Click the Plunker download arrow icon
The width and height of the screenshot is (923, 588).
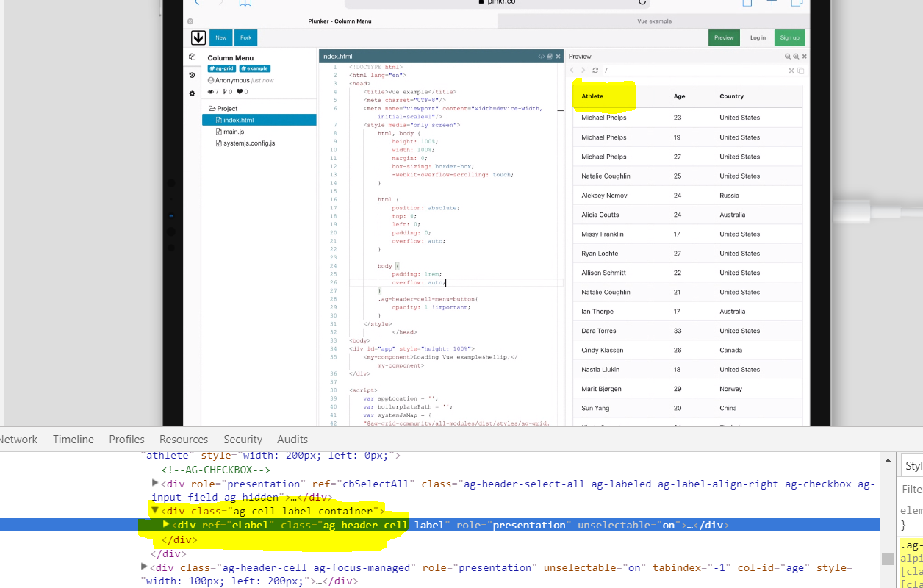[x=198, y=38]
